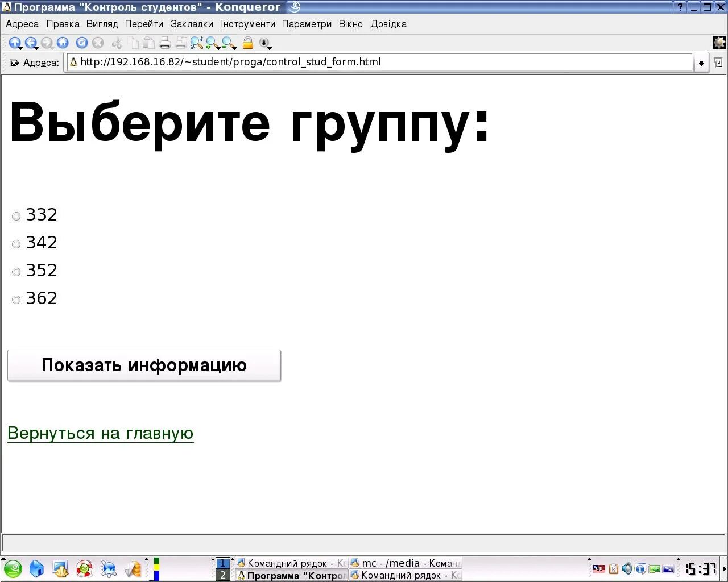The height and width of the screenshot is (582, 728).
Task: Click the window help question-mark button
Action: 680,7
